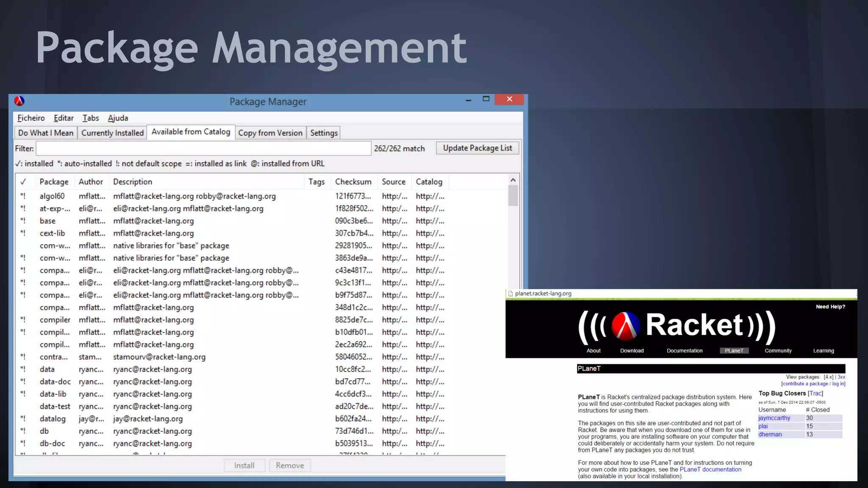
Task: Click into the Filter text field
Action: click(203, 148)
